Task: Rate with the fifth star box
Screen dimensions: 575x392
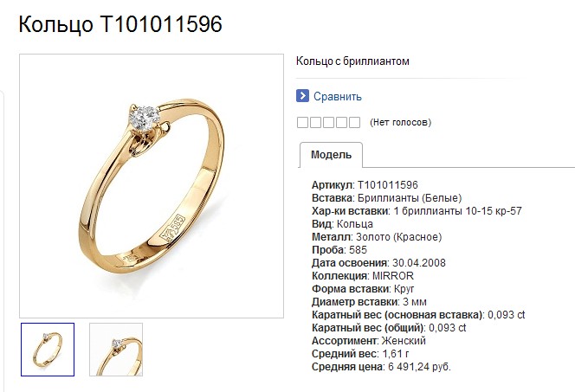Action: coord(354,122)
